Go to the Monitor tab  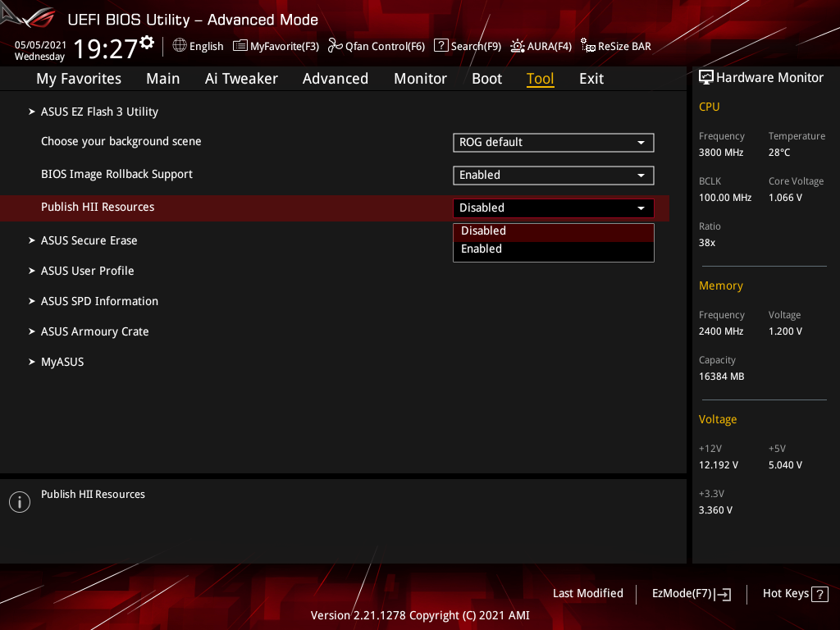(420, 79)
